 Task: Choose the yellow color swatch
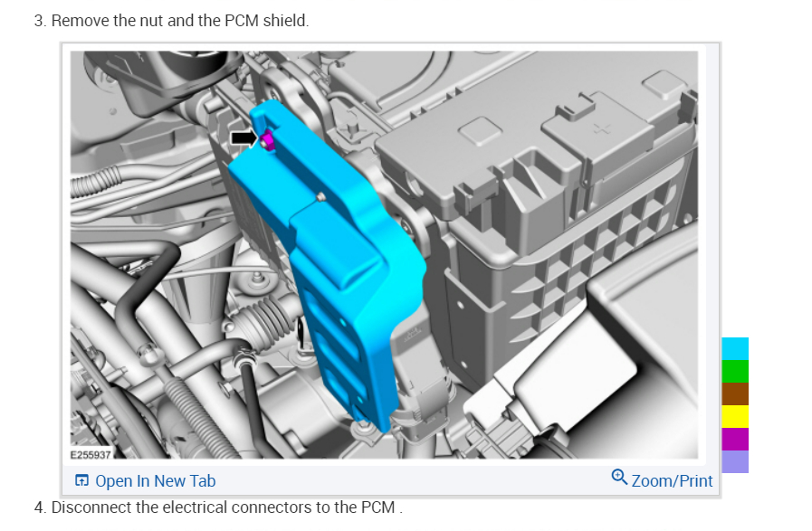[x=735, y=416]
